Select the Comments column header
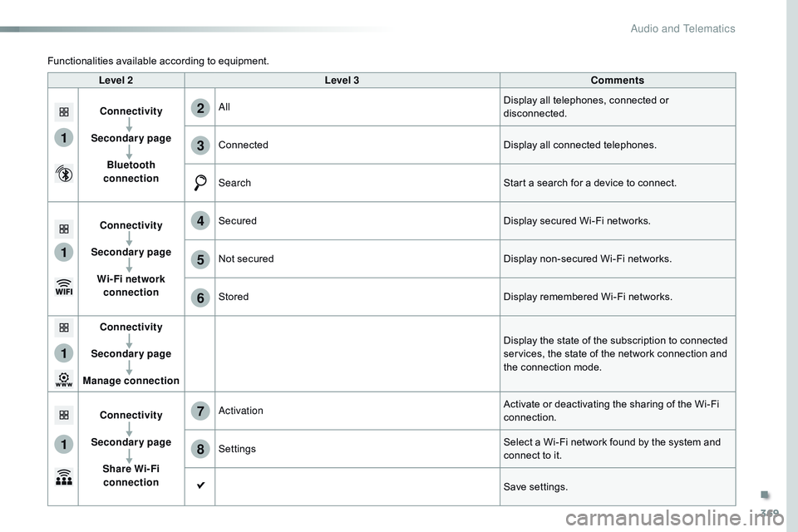Screen dimensions: 798x532 [617, 81]
